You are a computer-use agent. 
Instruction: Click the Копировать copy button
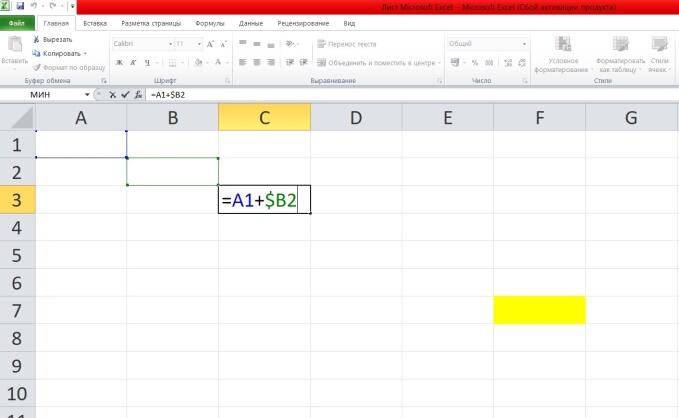(x=57, y=53)
